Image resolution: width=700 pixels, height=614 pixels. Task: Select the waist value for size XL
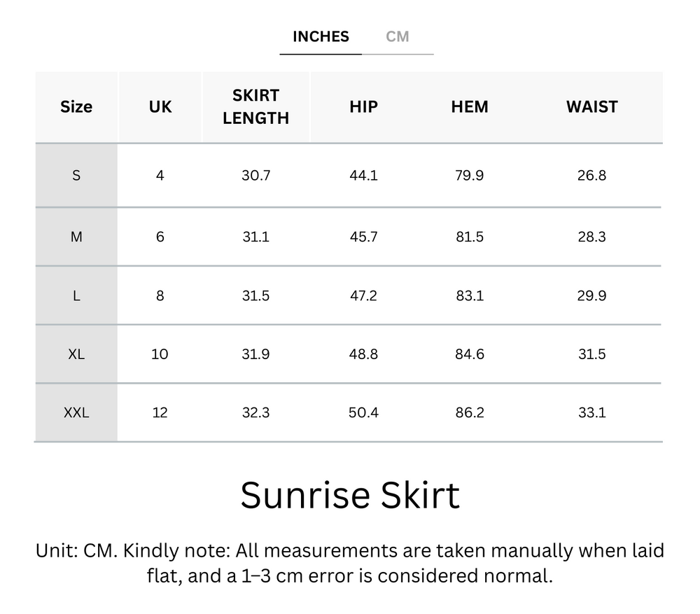click(591, 354)
